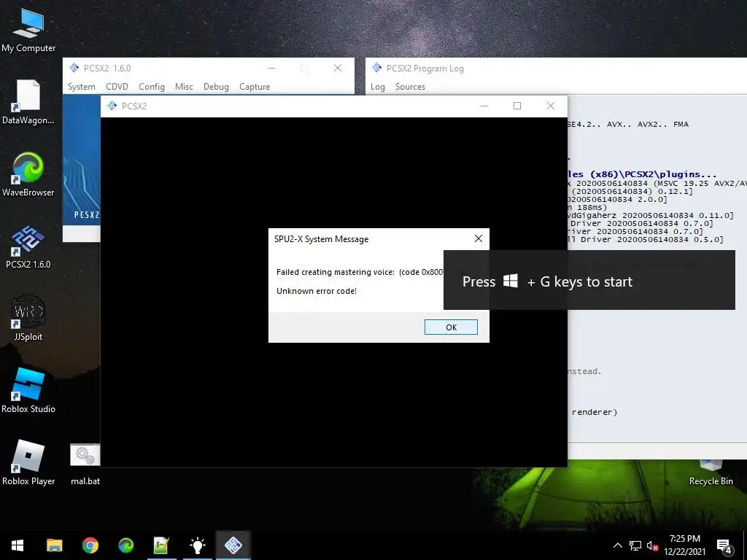Open the Windows Start menu
Viewport: 747px width, 560px height.
coord(18,545)
